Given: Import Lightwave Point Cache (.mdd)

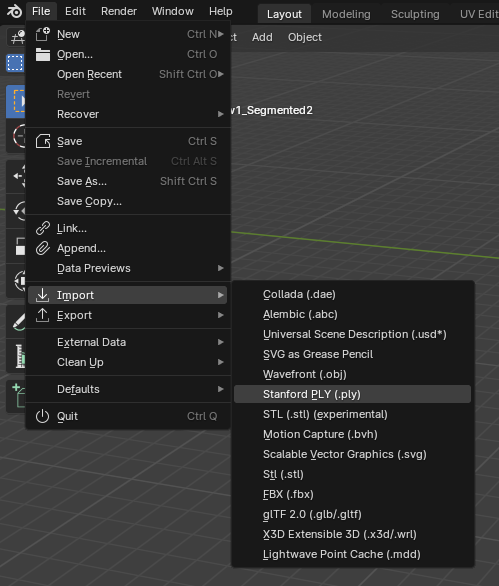Looking at the screenshot, I should [x=352, y=554].
